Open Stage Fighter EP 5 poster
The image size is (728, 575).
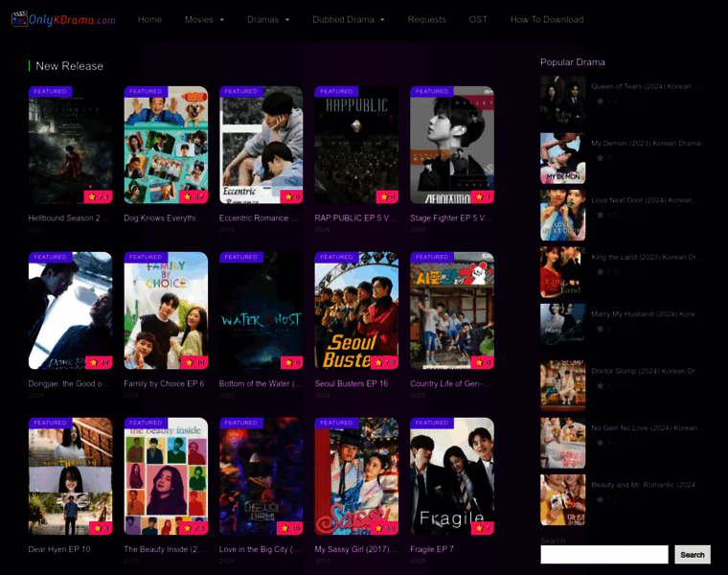pos(452,145)
